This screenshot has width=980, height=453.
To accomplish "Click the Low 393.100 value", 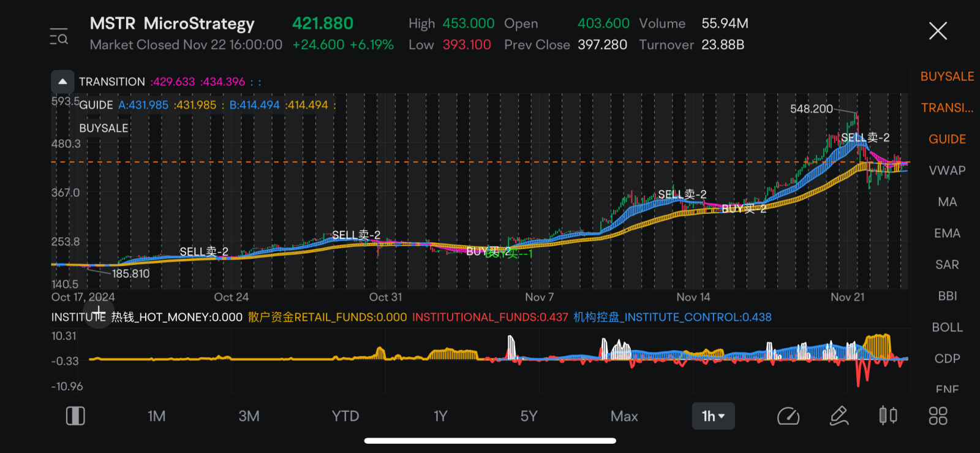I will click(467, 45).
